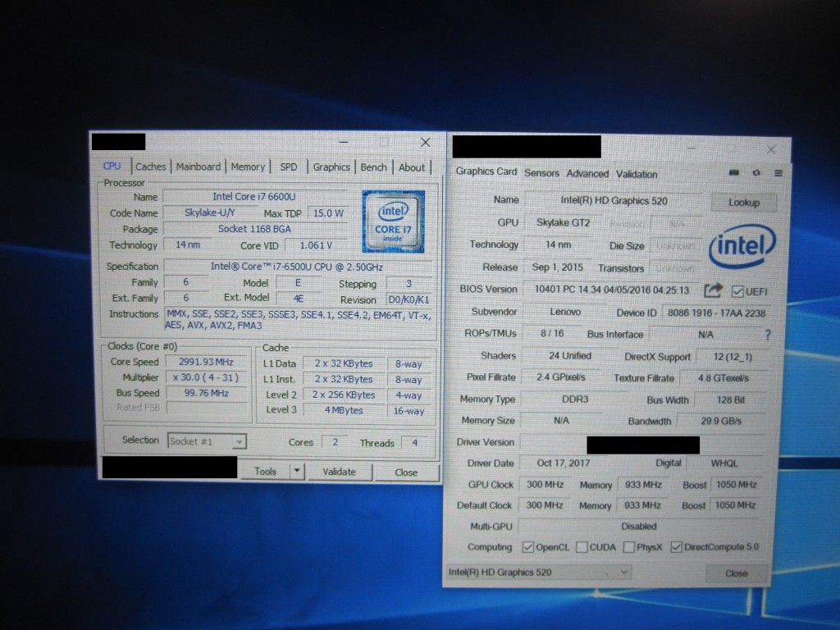Click the GPU value Skylake GT2
Viewport: 840px width, 630px height.
563,223
